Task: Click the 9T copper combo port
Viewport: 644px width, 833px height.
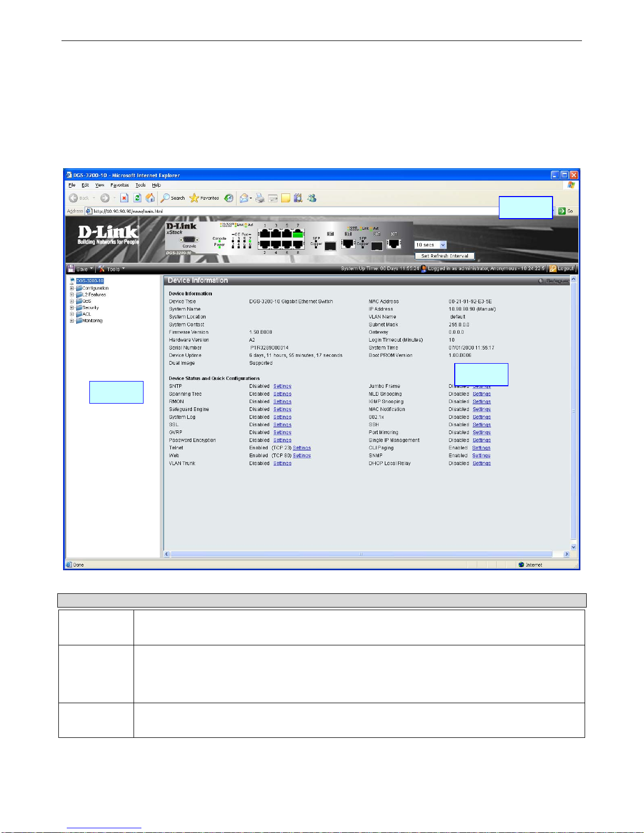Action: 348,243
